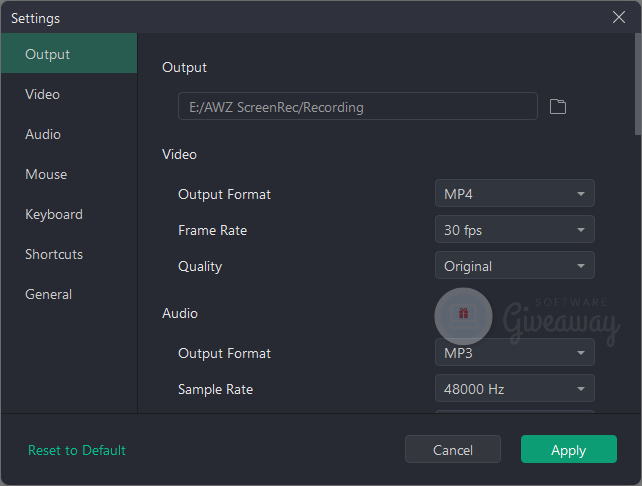Click the gift icon in watermark

[x=463, y=314]
